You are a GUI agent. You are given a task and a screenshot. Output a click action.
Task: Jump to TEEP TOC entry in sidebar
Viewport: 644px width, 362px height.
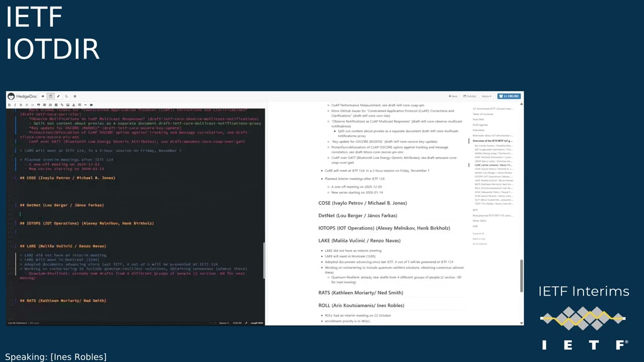pyautogui.click(x=494, y=204)
